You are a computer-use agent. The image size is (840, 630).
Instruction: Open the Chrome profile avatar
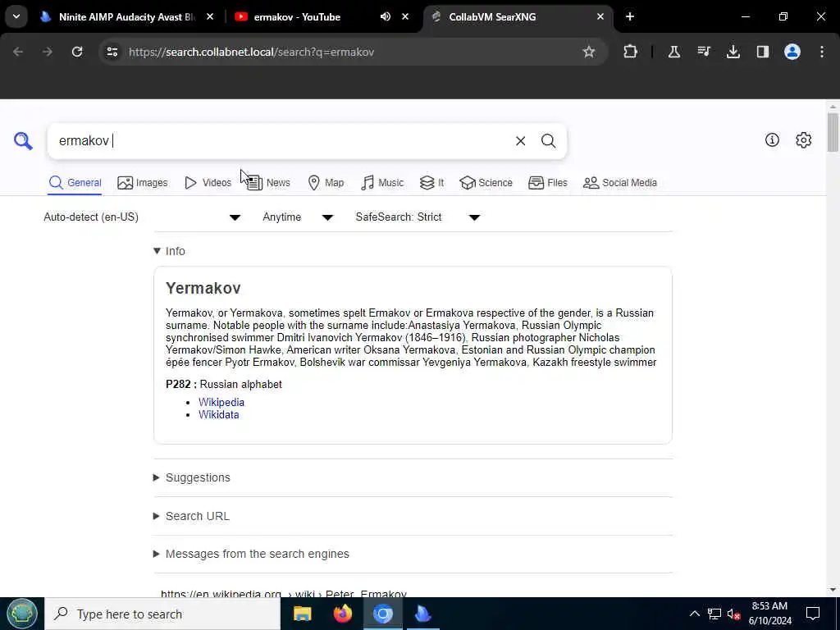click(x=792, y=52)
